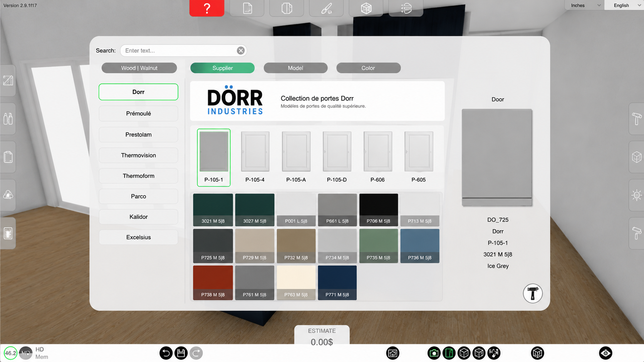The width and height of the screenshot is (644, 362).
Task: Open the ESTIMATE price panel
Action: [322, 335]
